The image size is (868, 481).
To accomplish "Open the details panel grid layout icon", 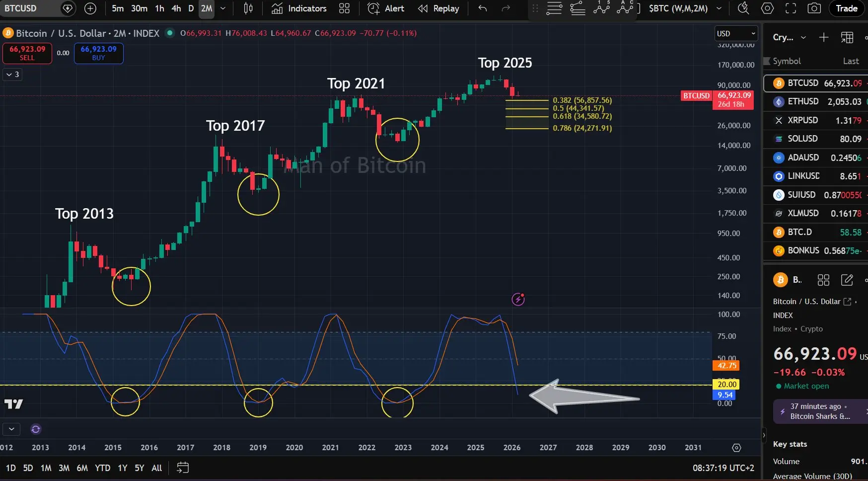I will coord(823,280).
